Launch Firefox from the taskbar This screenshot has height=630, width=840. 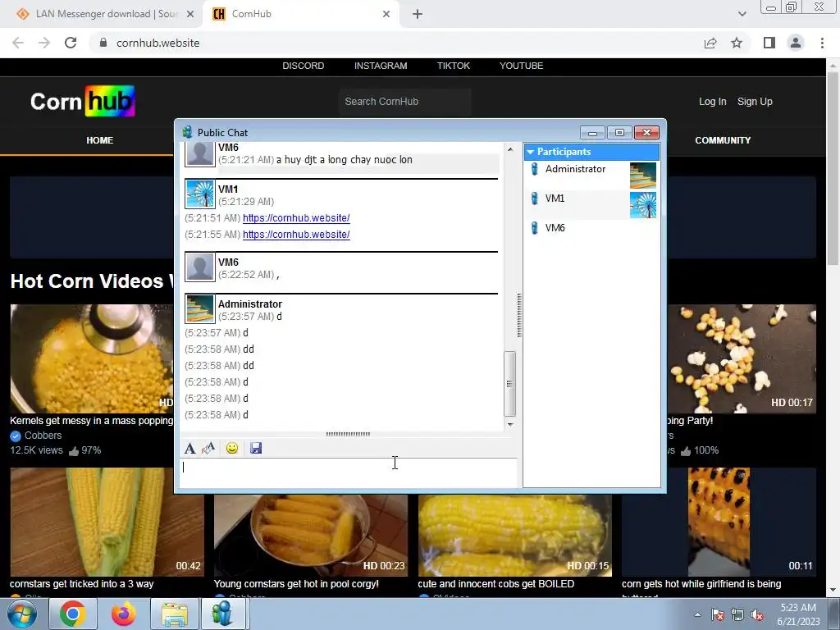(x=124, y=614)
